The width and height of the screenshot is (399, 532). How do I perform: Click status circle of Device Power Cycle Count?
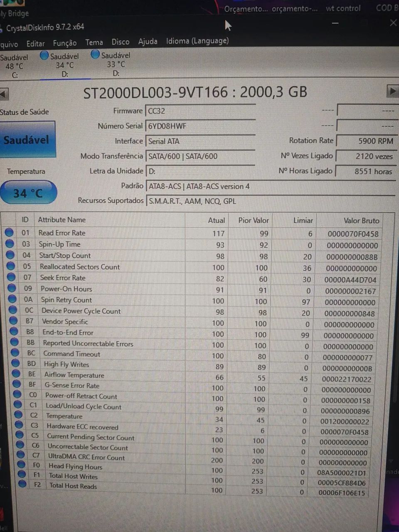pyautogui.click(x=13, y=310)
